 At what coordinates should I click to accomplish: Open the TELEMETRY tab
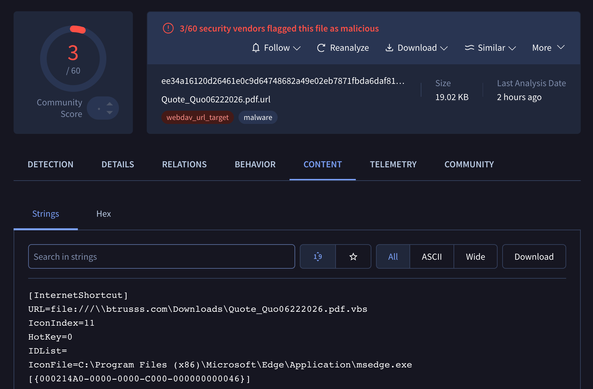[393, 164]
